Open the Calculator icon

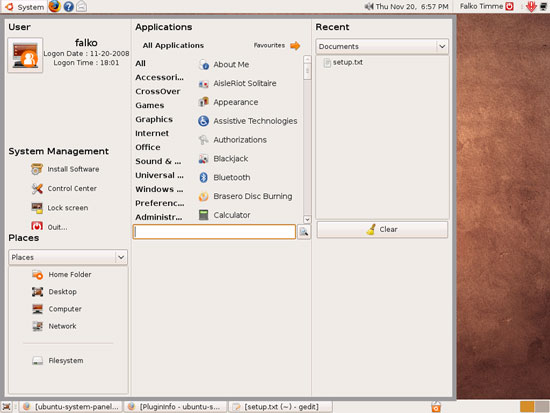(x=204, y=215)
